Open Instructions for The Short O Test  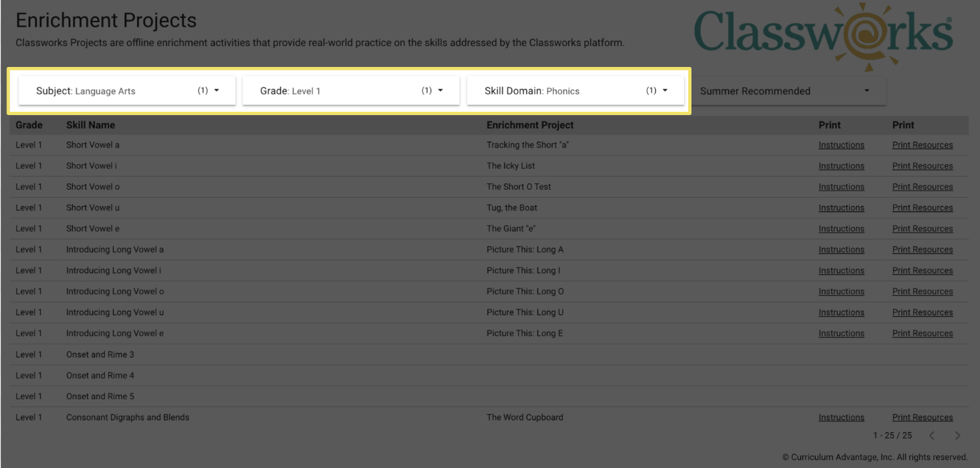click(x=841, y=187)
